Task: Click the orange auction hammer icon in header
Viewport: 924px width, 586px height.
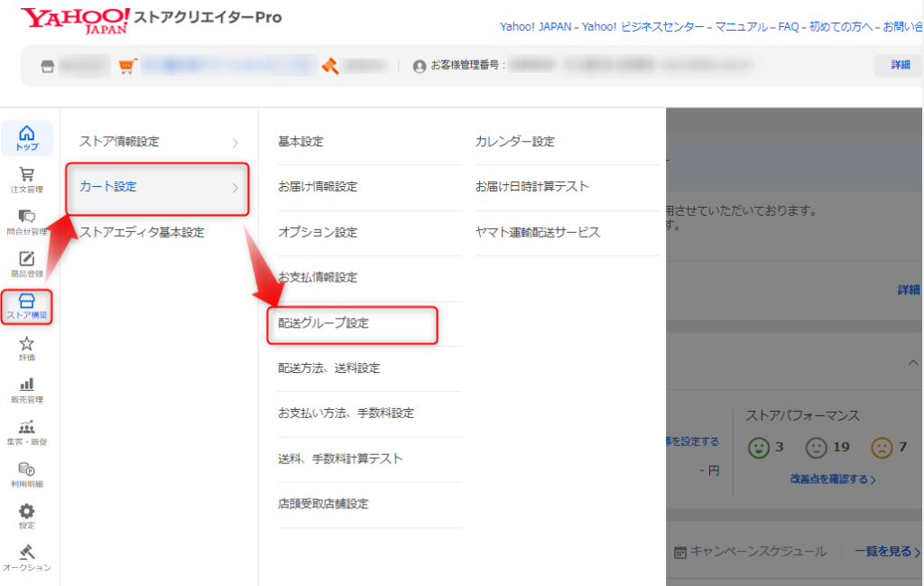Action: (x=330, y=65)
